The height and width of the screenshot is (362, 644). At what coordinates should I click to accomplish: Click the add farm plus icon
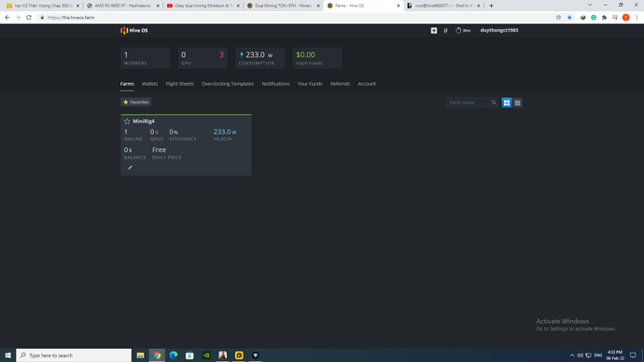pos(434,31)
